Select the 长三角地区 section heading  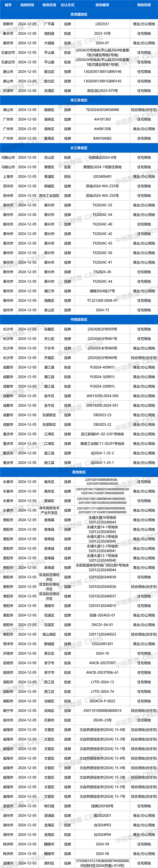pos(79,148)
